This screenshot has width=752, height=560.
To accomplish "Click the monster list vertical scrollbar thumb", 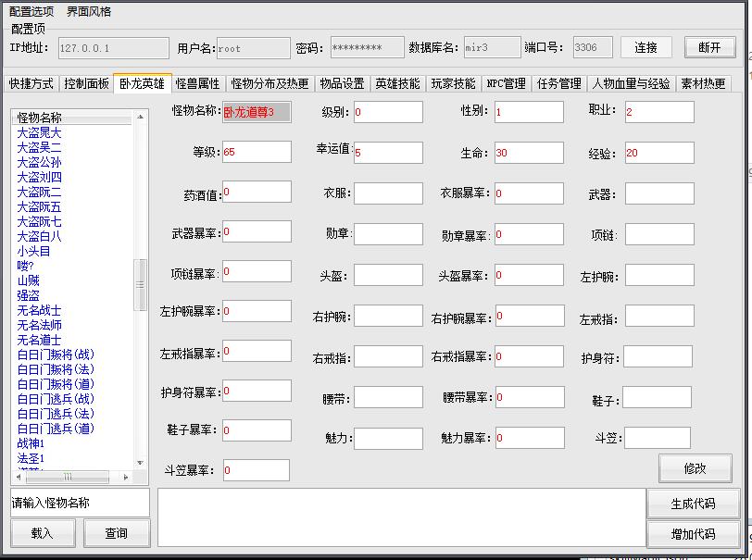I will (x=141, y=284).
